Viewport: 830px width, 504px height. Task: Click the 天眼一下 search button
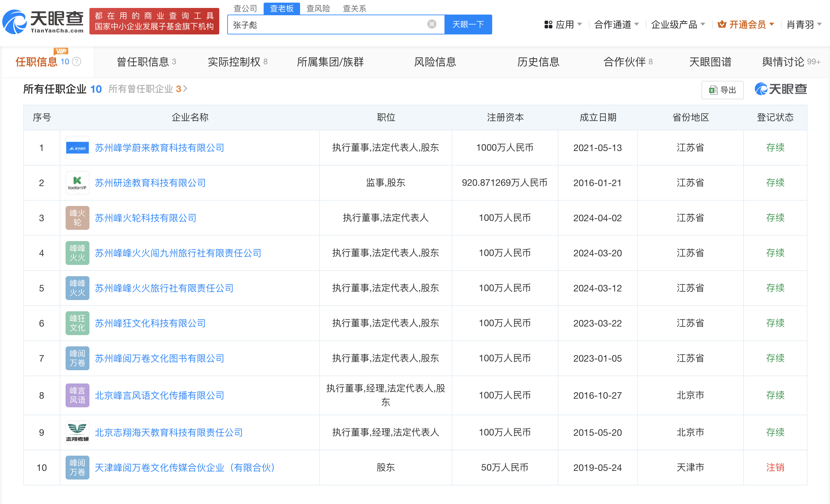[x=468, y=24]
